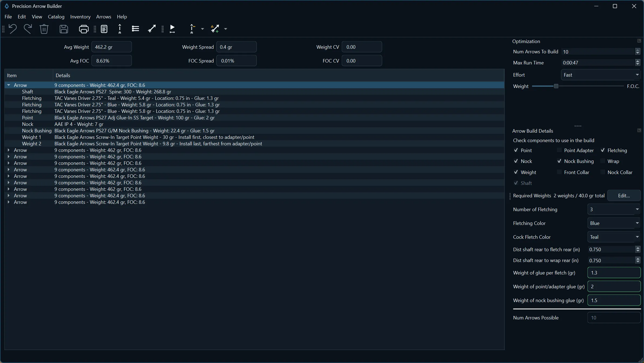
Task: Enable the Nock Collar checkbox
Action: (x=603, y=172)
